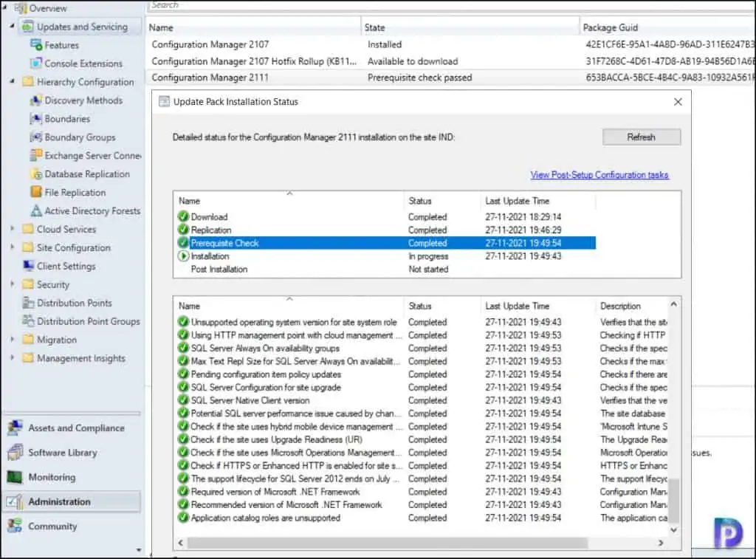Viewport: 756px width, 559px height.
Task: Select Pending configuration item policy updates check
Action: point(422,374)
